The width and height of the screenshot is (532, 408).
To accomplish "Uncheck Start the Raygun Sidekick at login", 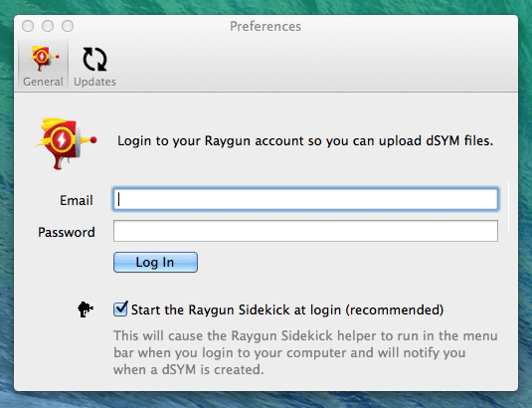I will [120, 308].
